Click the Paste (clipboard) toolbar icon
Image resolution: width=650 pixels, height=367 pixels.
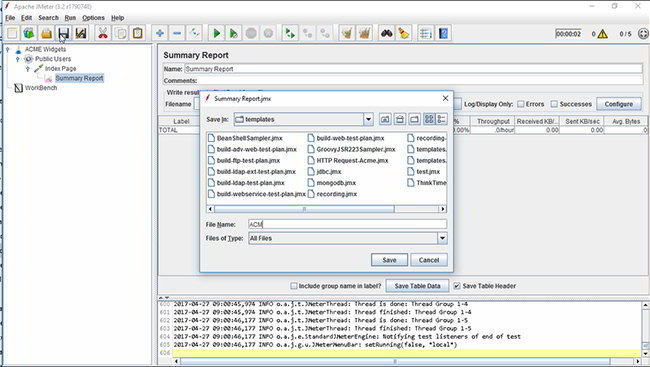click(x=138, y=33)
